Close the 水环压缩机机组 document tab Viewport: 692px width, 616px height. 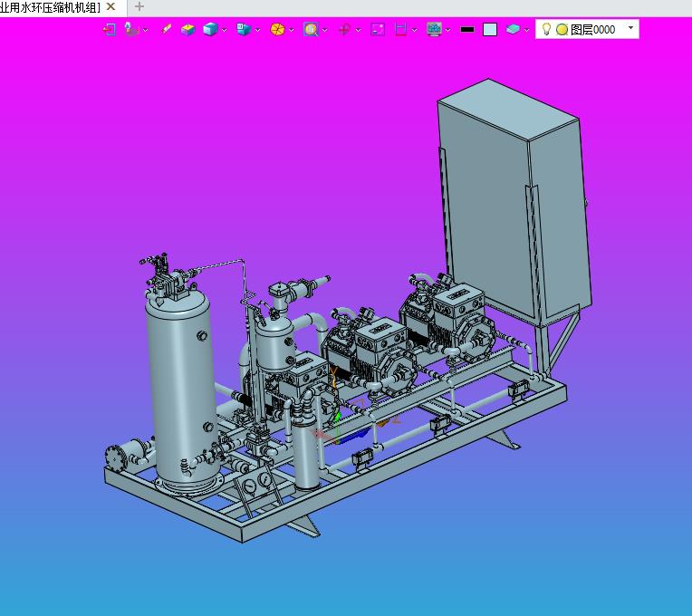point(111,7)
